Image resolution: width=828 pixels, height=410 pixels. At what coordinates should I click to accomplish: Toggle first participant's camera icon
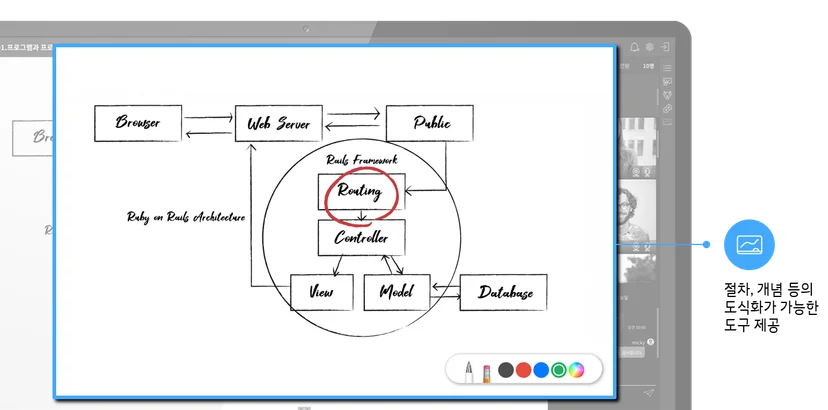(x=636, y=172)
